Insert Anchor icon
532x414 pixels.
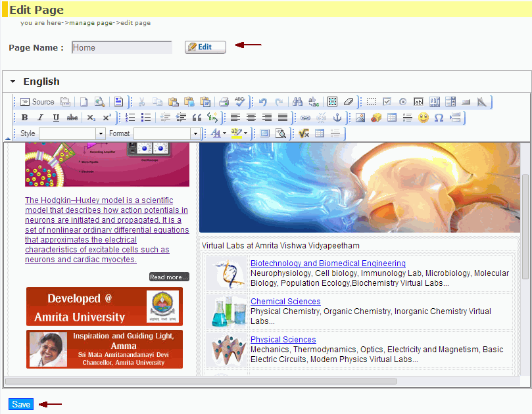(x=337, y=118)
